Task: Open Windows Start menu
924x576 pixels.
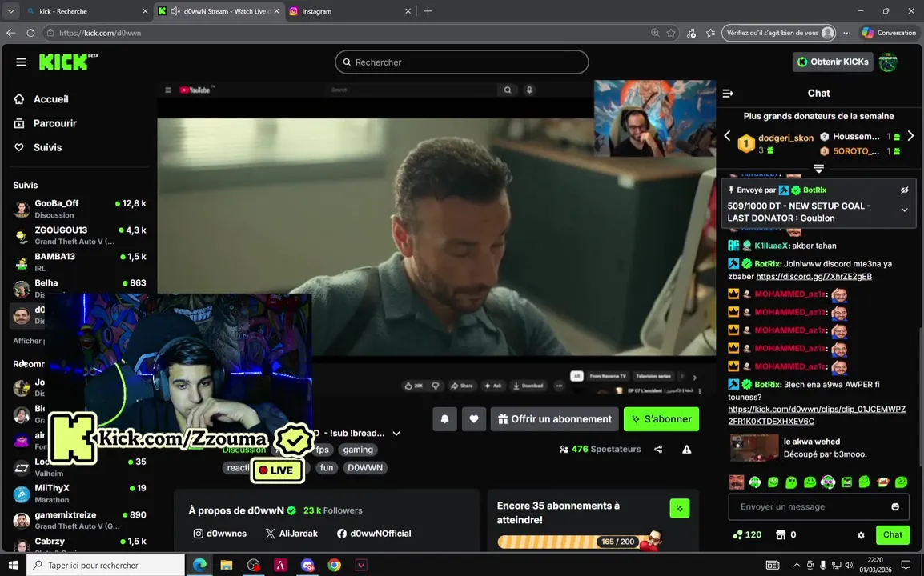Action: (13, 566)
